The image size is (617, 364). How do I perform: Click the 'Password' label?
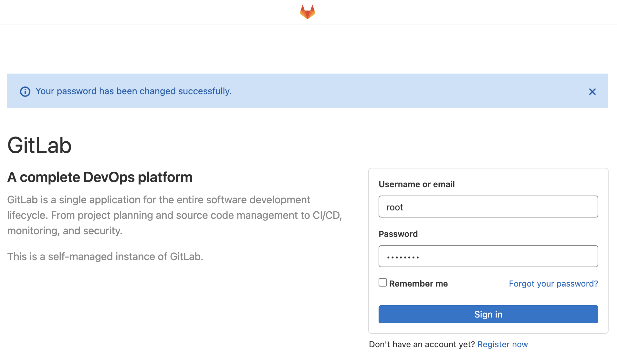[398, 234]
